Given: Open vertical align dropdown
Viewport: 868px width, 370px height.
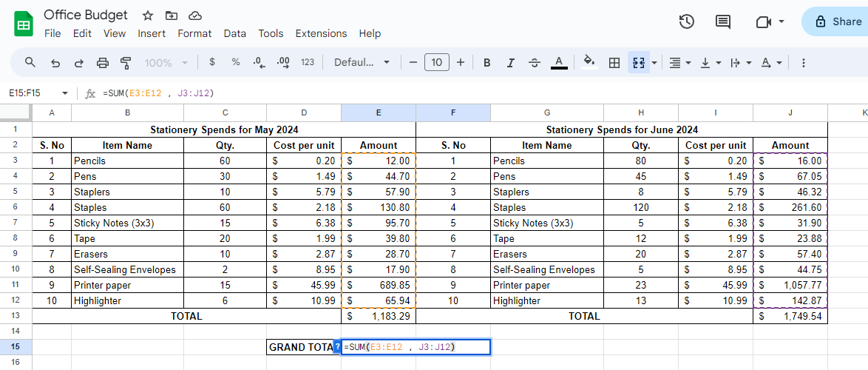Looking at the screenshot, I should click(711, 63).
